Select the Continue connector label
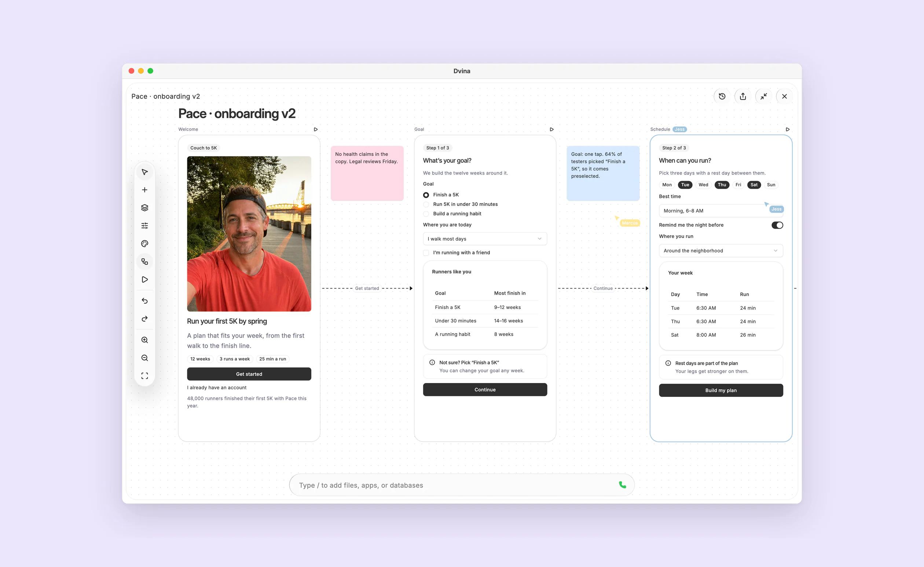Image resolution: width=924 pixels, height=567 pixels. 603,288
